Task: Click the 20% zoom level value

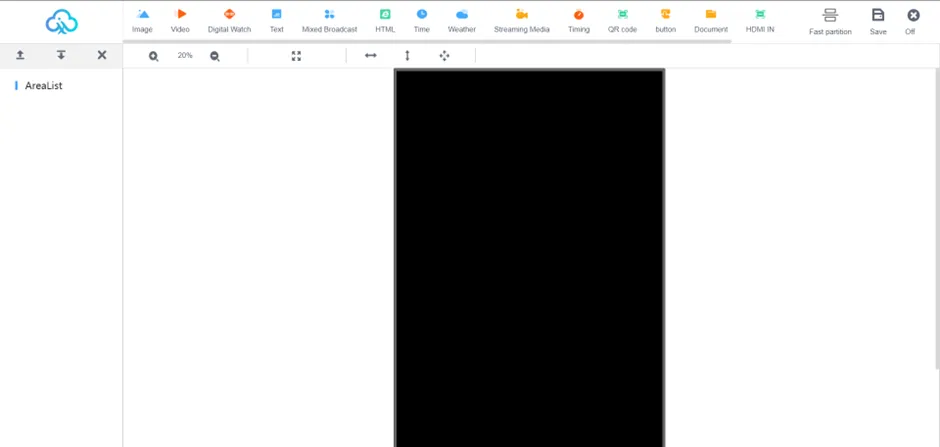Action: [185, 55]
